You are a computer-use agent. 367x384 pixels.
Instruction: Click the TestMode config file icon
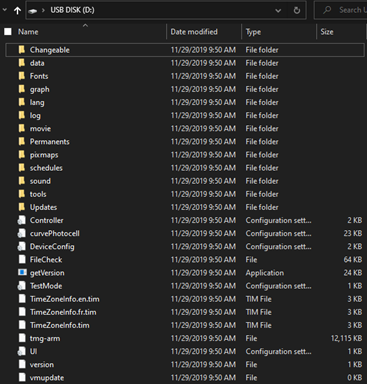pos(22,286)
